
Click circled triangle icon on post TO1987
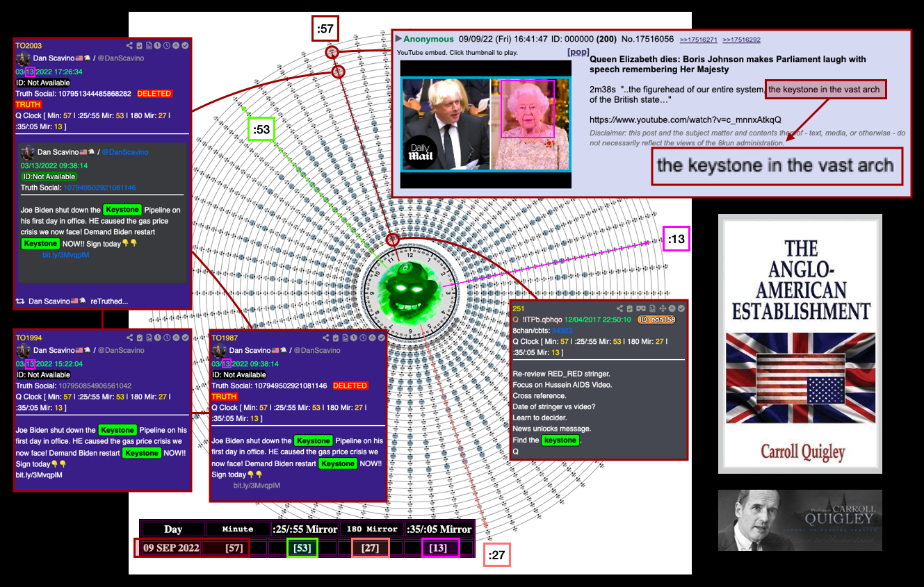click(x=372, y=338)
